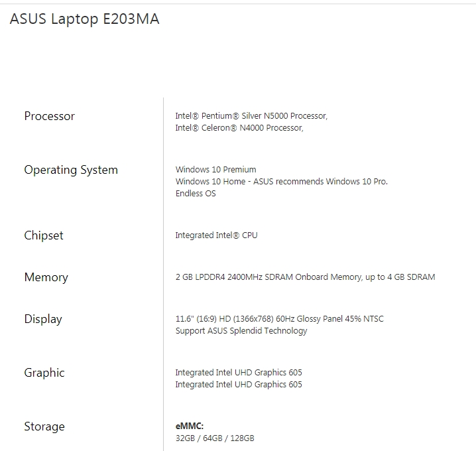Select the Display spec label
476x451 pixels.
(x=43, y=319)
